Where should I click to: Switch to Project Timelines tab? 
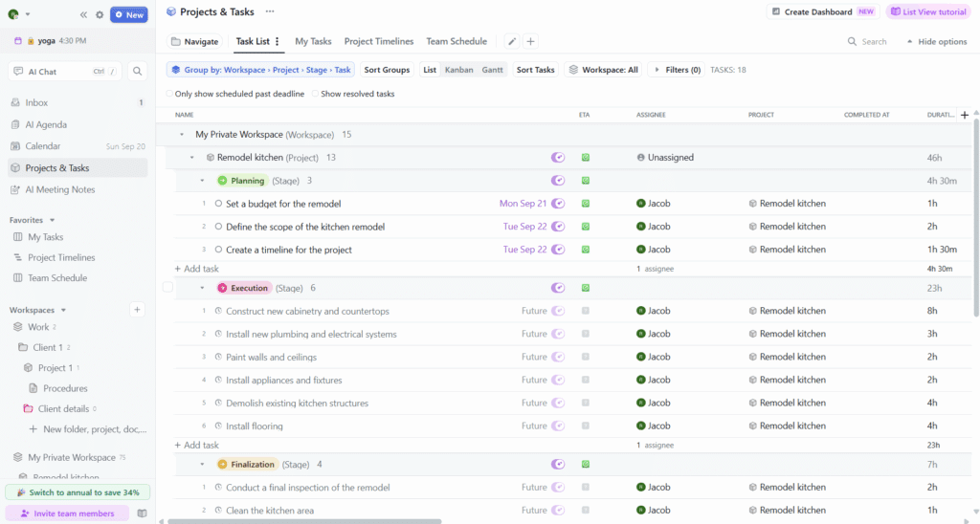pos(379,41)
